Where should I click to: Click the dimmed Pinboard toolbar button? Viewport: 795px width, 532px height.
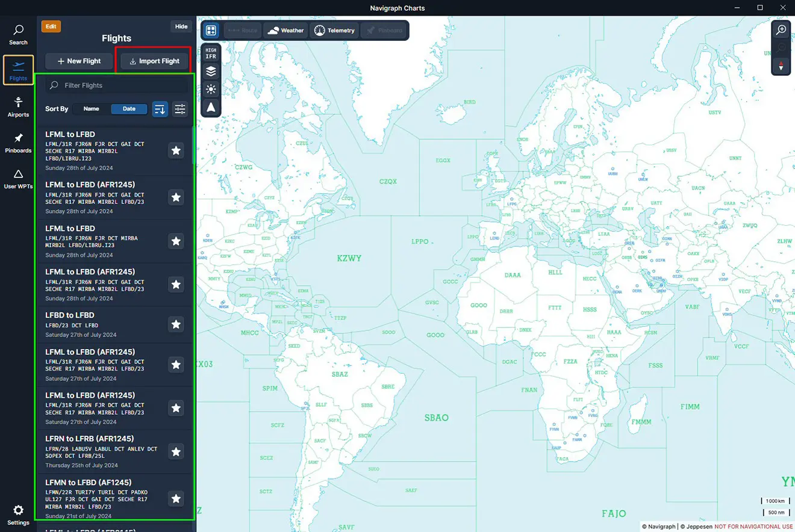pyautogui.click(x=383, y=30)
